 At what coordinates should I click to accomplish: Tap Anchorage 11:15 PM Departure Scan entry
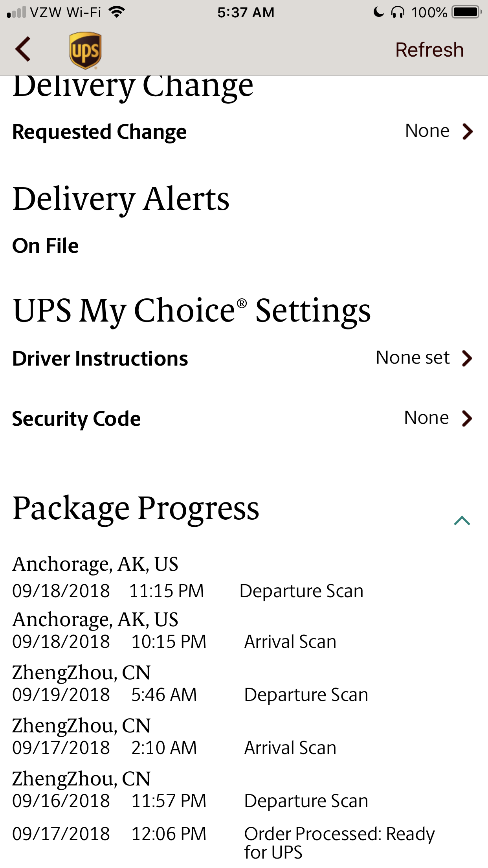coord(188,578)
